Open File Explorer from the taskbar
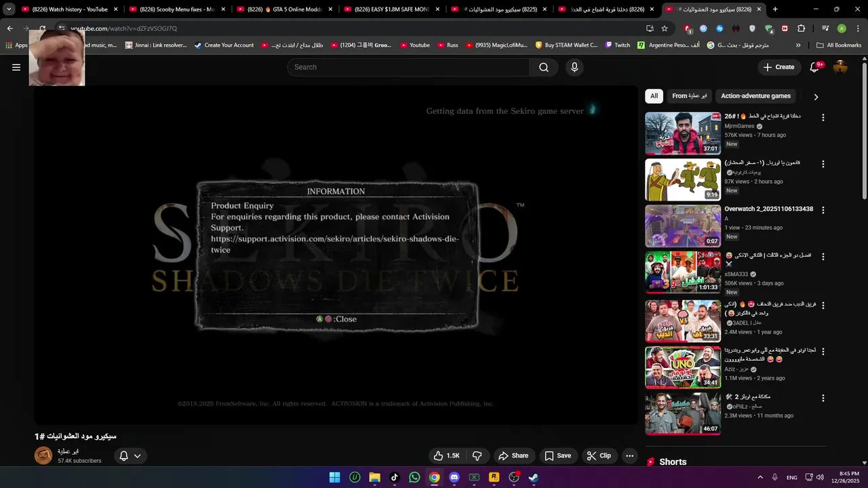Screen dimensions: 868x488 coord(374,477)
